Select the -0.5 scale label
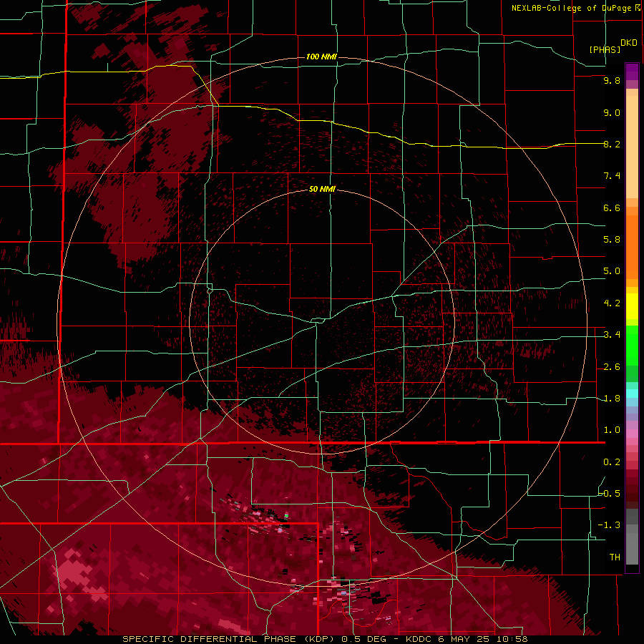 pyautogui.click(x=610, y=494)
